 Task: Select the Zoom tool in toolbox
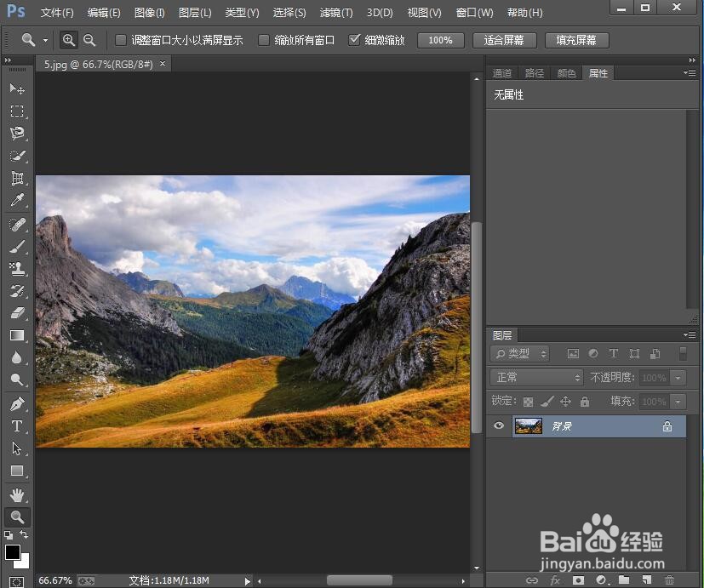coord(17,517)
